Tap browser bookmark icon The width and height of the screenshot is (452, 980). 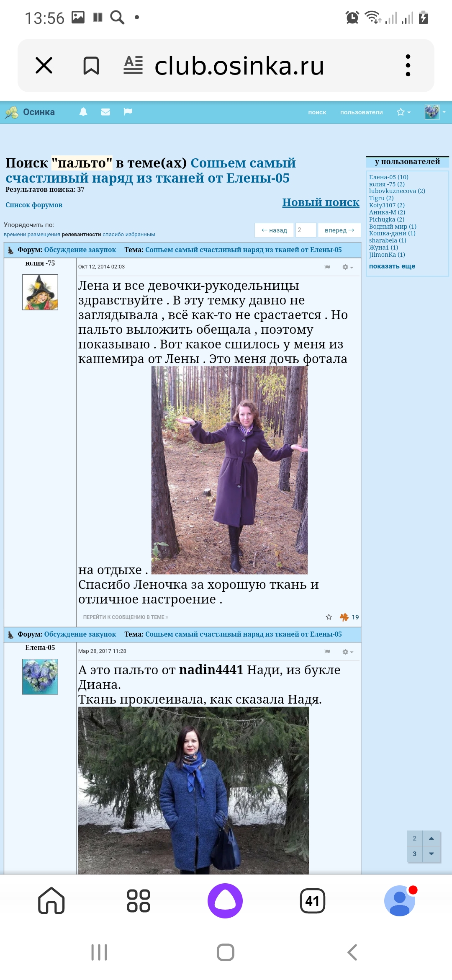point(91,66)
